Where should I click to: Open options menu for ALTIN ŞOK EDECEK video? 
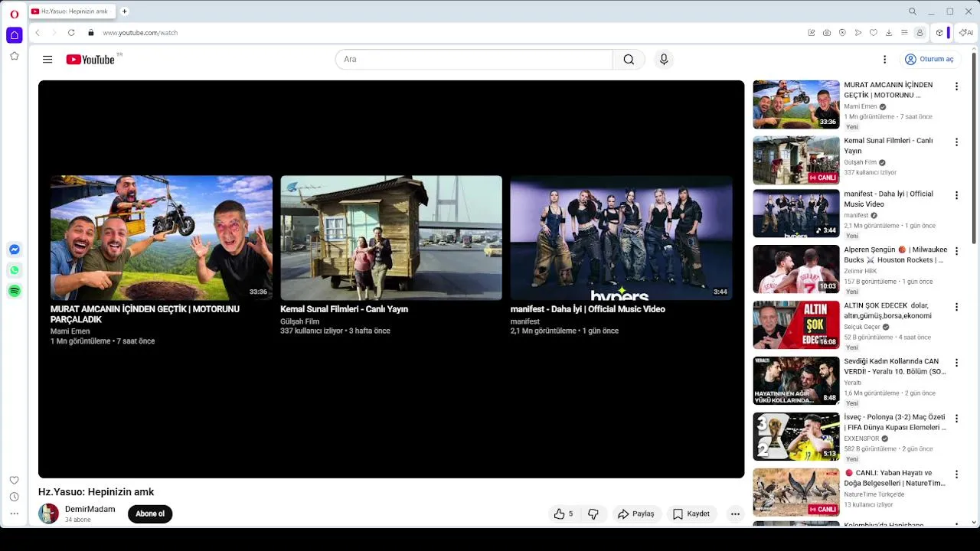coord(956,307)
